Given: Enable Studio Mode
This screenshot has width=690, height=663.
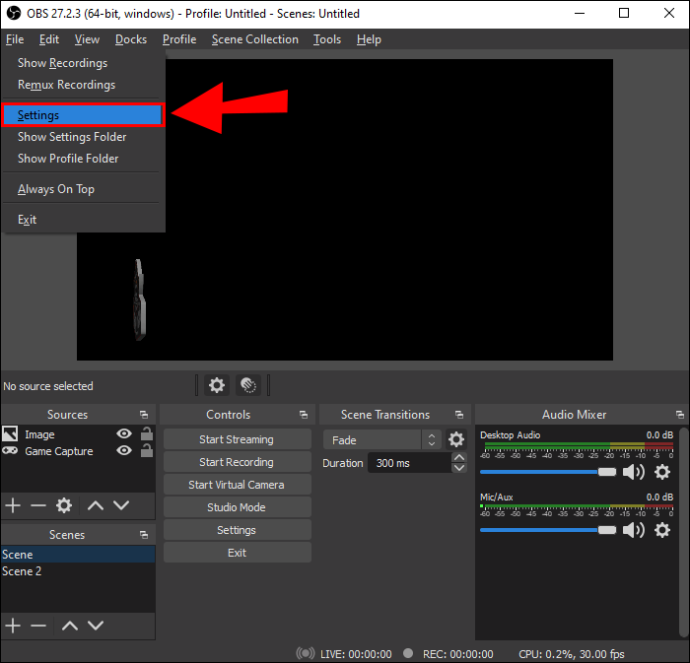Looking at the screenshot, I should [x=237, y=507].
